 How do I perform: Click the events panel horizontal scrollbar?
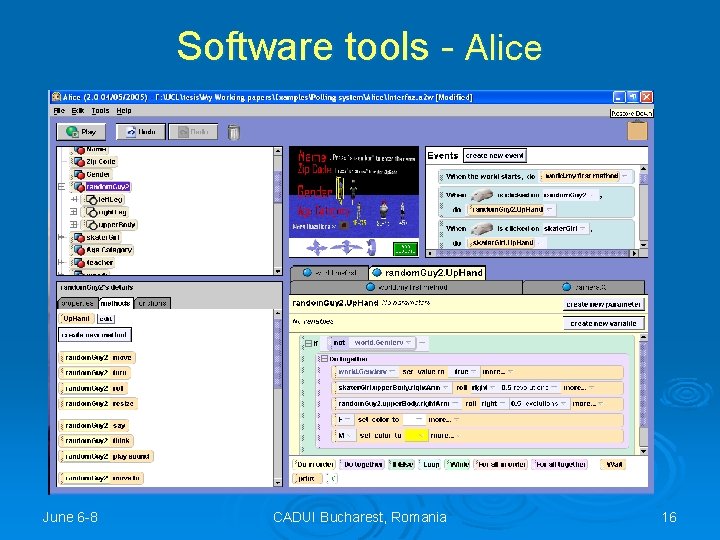(x=532, y=253)
